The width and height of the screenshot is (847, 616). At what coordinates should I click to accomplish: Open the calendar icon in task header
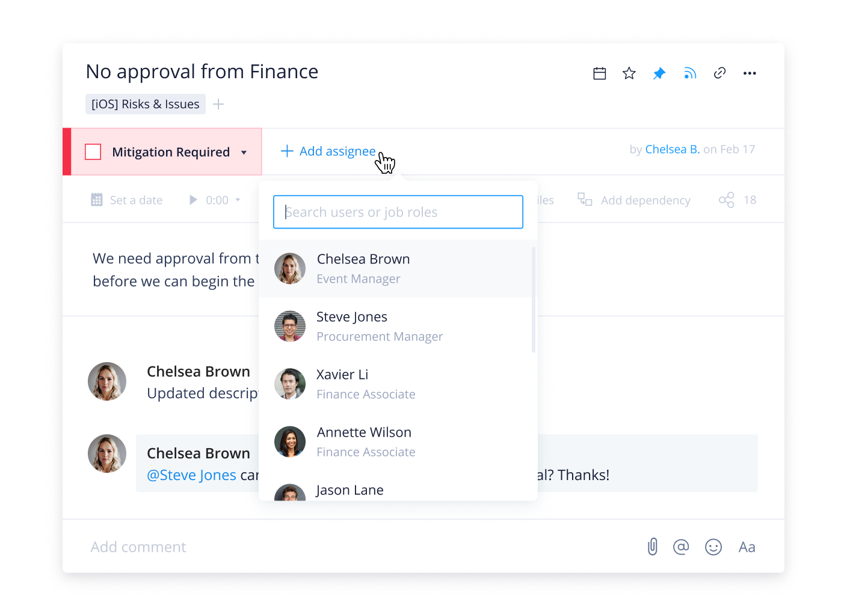(x=599, y=73)
